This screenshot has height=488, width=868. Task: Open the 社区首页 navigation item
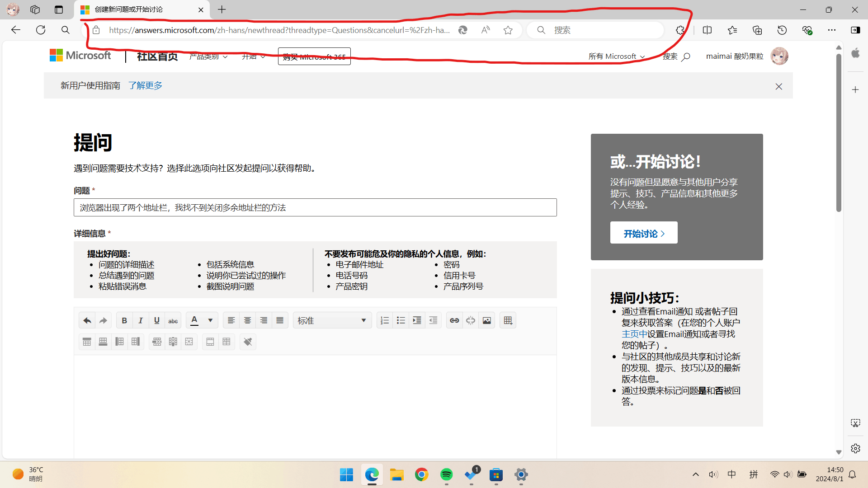(157, 56)
